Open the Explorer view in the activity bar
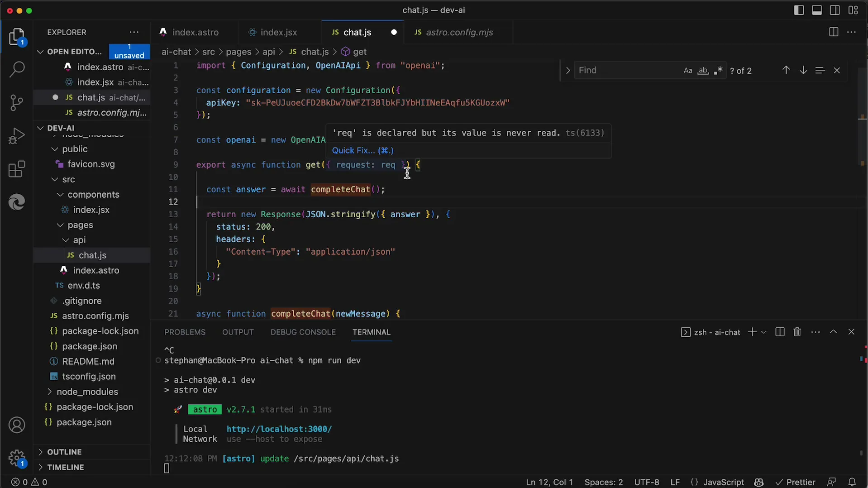The width and height of the screenshot is (868, 488). pos(17,37)
